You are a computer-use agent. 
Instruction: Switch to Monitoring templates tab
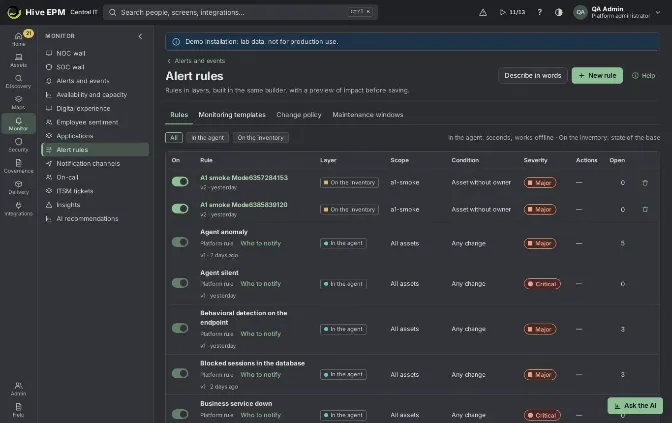(x=232, y=115)
